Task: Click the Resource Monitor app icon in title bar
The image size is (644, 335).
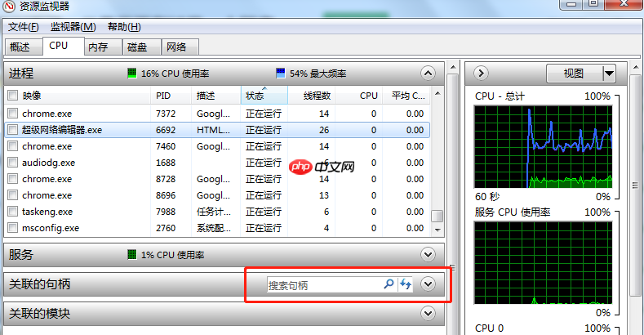Action: (9, 6)
